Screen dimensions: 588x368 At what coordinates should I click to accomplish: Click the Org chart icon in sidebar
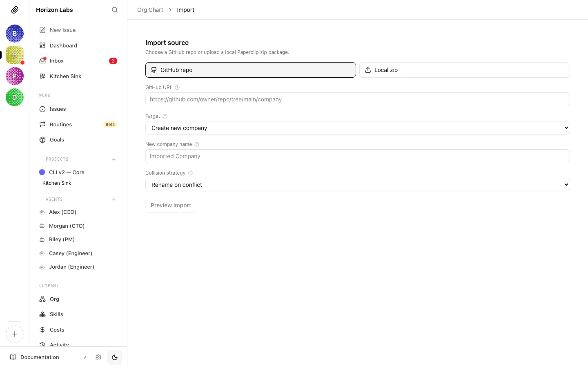click(42, 299)
